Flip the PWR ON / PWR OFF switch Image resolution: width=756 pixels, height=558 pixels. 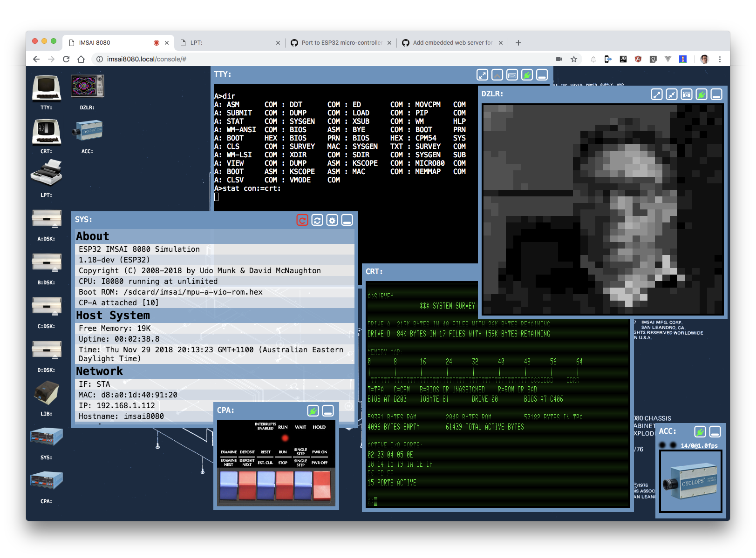point(322,485)
